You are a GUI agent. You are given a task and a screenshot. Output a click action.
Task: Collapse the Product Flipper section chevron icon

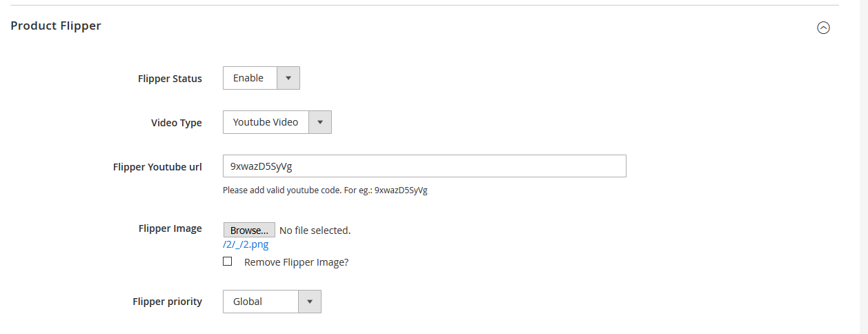823,28
